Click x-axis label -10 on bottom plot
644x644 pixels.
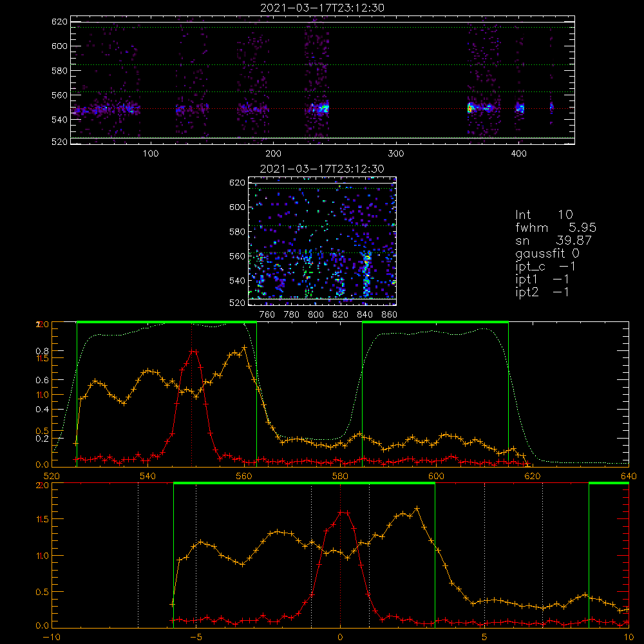point(52,638)
